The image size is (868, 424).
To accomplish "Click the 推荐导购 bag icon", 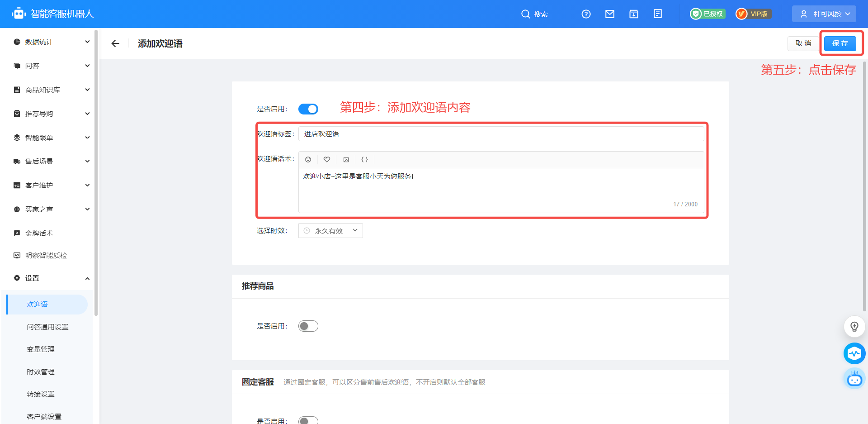I will pos(17,114).
